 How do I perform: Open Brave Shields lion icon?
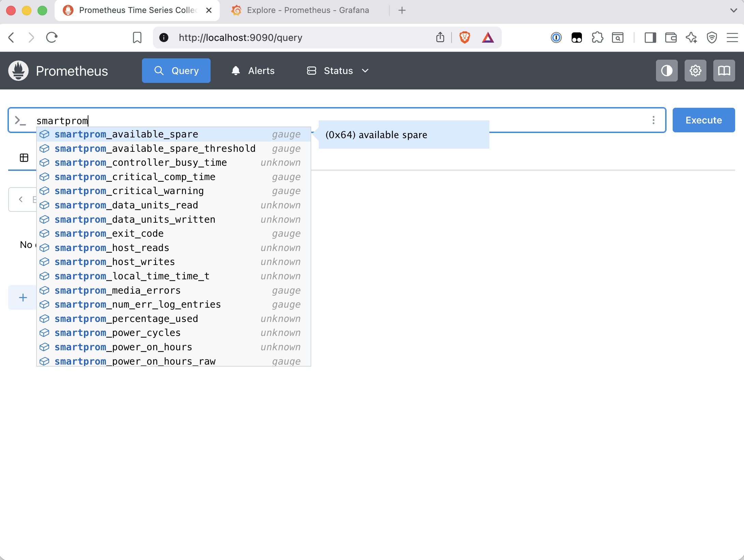pos(464,37)
